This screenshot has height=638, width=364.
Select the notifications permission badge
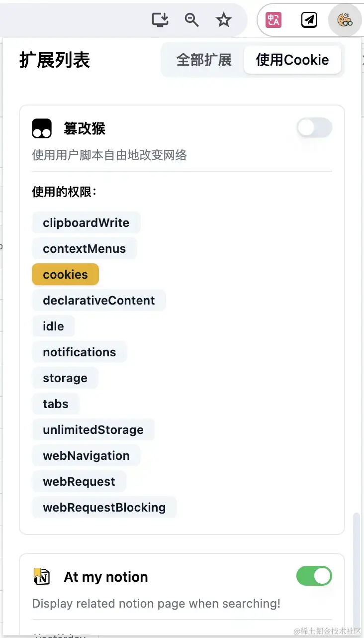point(80,352)
